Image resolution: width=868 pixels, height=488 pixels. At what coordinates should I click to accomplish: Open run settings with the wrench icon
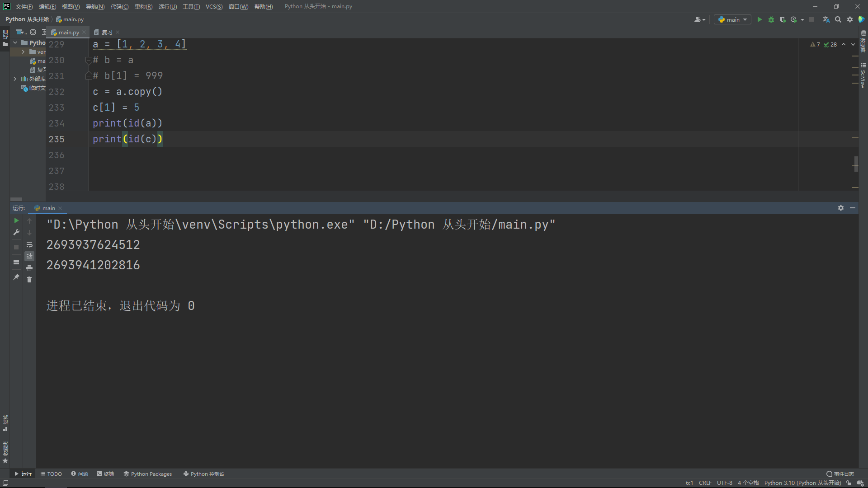pyautogui.click(x=16, y=232)
